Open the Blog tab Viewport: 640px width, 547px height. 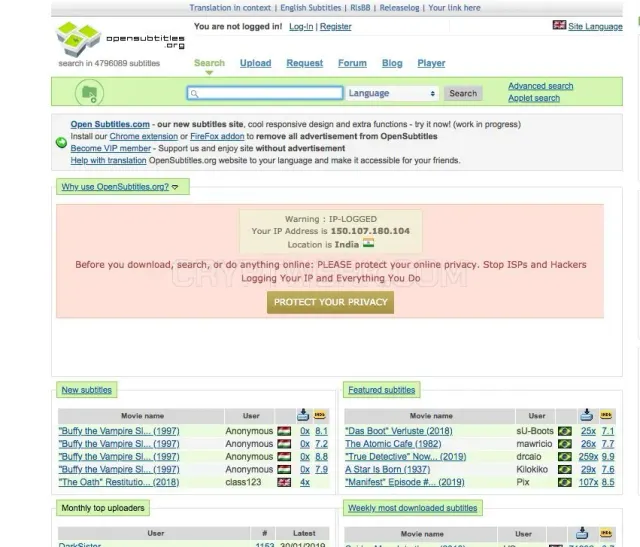[392, 63]
